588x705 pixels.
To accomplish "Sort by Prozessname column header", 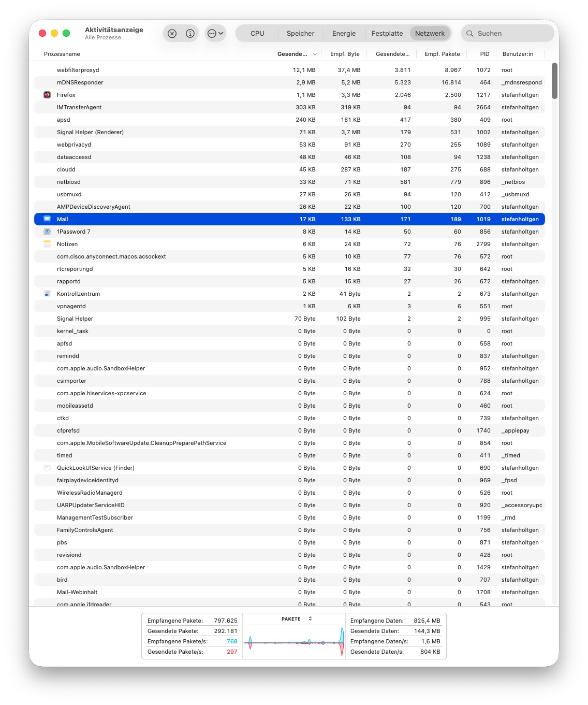I will (62, 54).
